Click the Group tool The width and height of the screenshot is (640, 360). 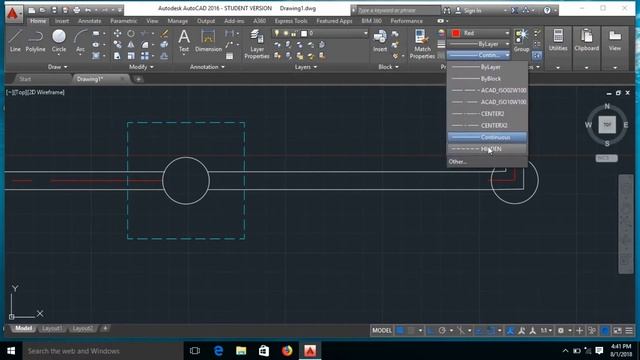(521, 41)
